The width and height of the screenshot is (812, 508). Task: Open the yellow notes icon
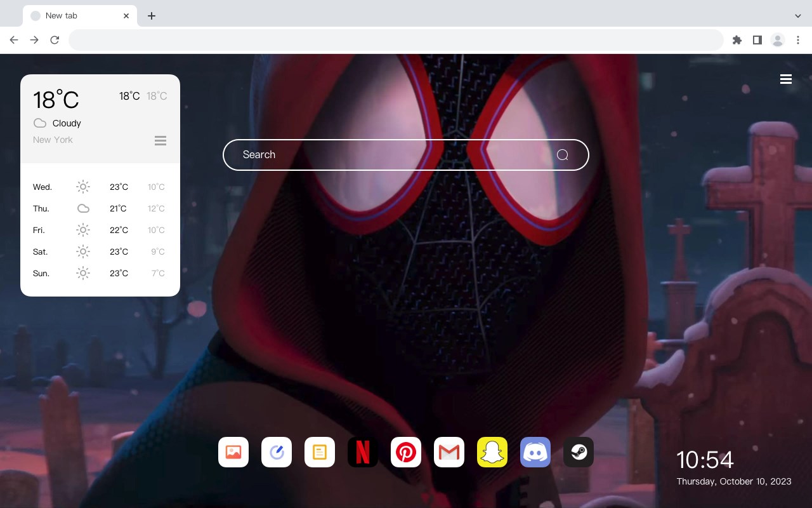coord(320,452)
